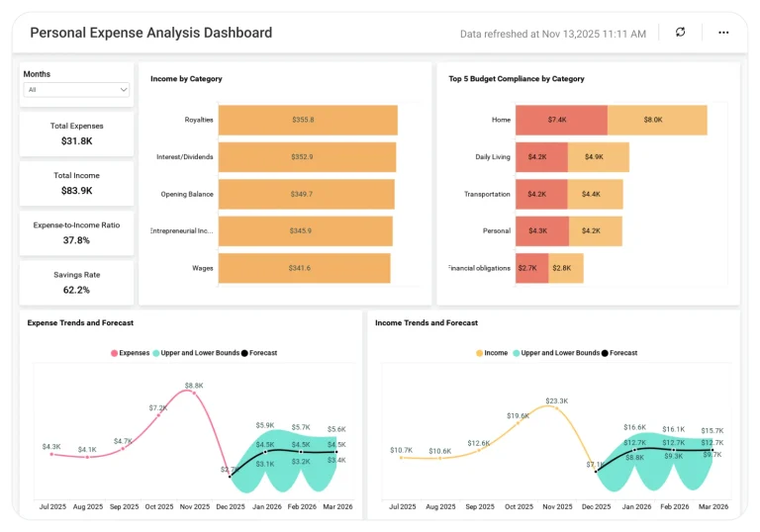This screenshot has height=532, width=760.
Task: Click the $23.3K income peak data point
Action: pyautogui.click(x=557, y=408)
